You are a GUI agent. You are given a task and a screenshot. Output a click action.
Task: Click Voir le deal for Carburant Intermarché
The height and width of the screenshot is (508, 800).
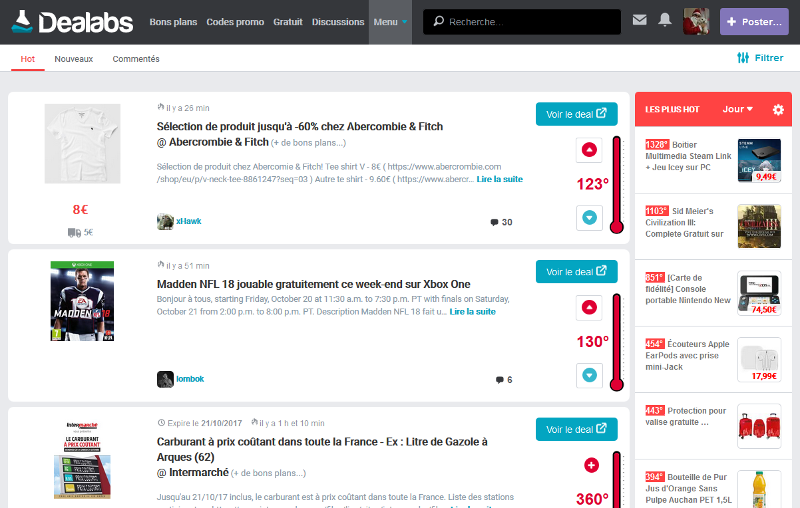point(577,429)
